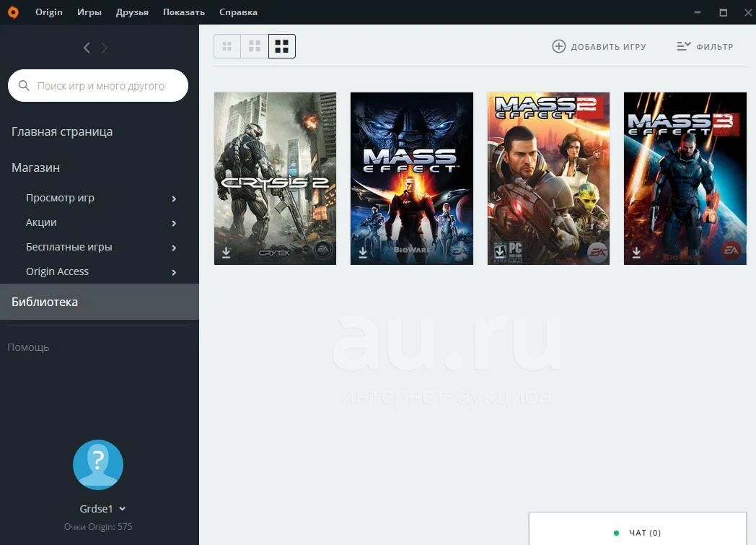Click the Бесплатные игры label
The width and height of the screenshot is (756, 545).
tap(69, 247)
